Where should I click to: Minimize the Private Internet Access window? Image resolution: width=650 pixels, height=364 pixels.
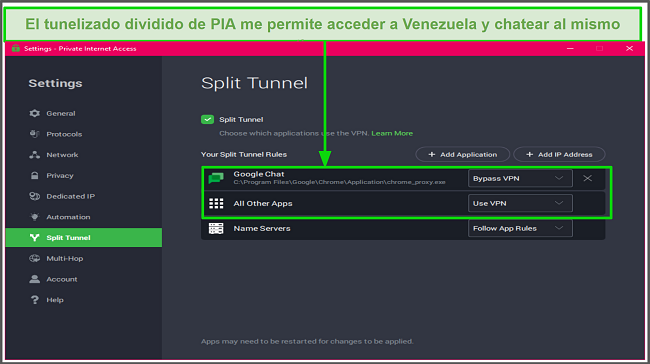(570, 49)
